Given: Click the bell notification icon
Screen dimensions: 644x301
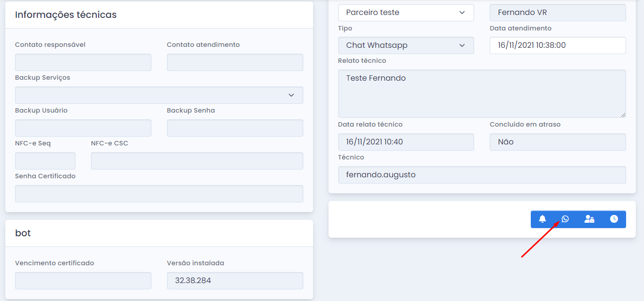Looking at the screenshot, I should (x=542, y=219).
